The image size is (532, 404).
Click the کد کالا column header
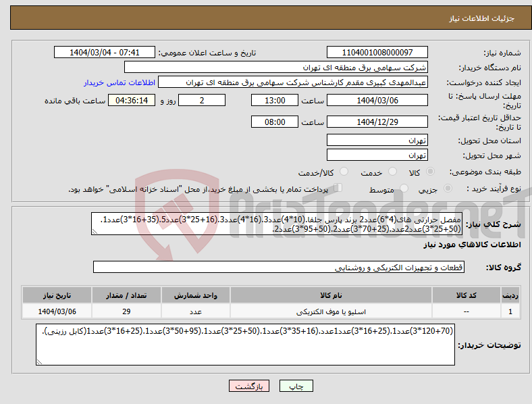pyautogui.click(x=467, y=295)
